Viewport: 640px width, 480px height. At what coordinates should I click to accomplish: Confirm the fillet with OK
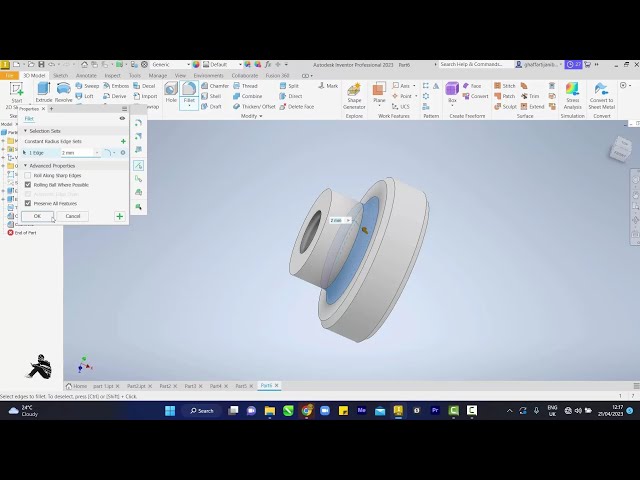[x=37, y=216]
